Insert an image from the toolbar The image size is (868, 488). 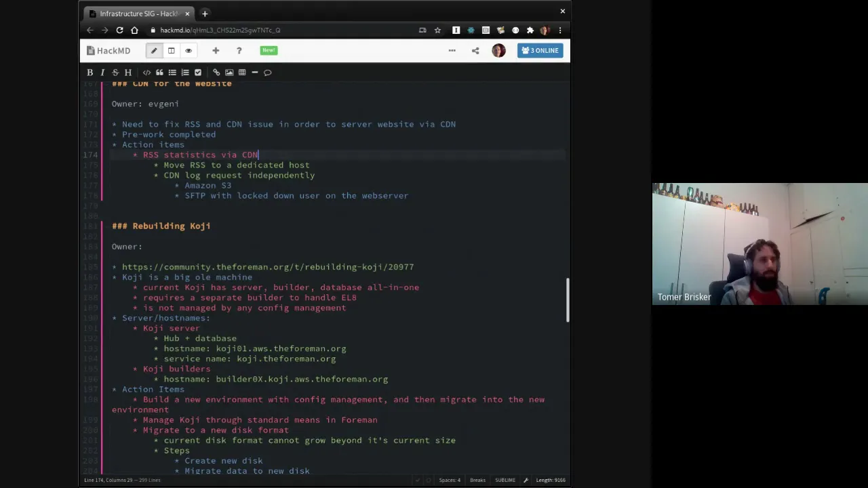(x=229, y=73)
